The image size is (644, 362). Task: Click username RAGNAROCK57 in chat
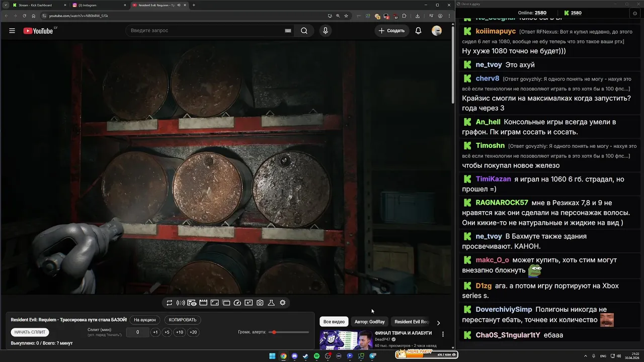pos(502,203)
